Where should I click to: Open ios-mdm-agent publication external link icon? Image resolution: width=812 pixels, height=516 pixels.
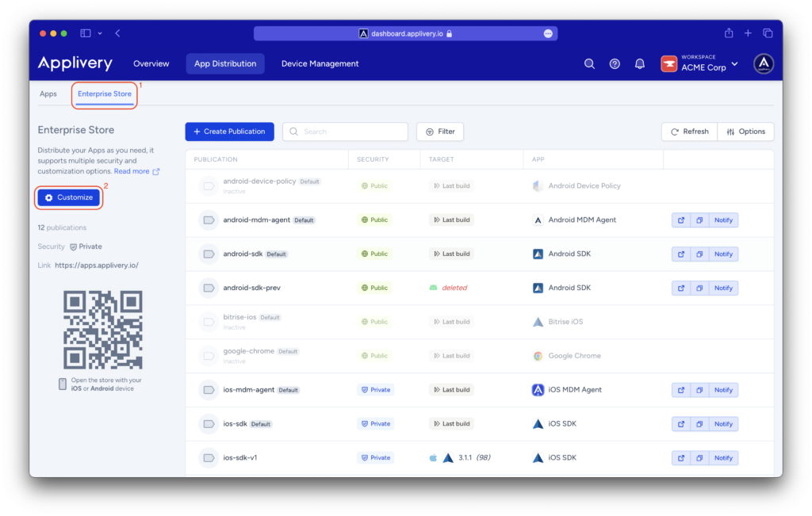[x=681, y=390]
